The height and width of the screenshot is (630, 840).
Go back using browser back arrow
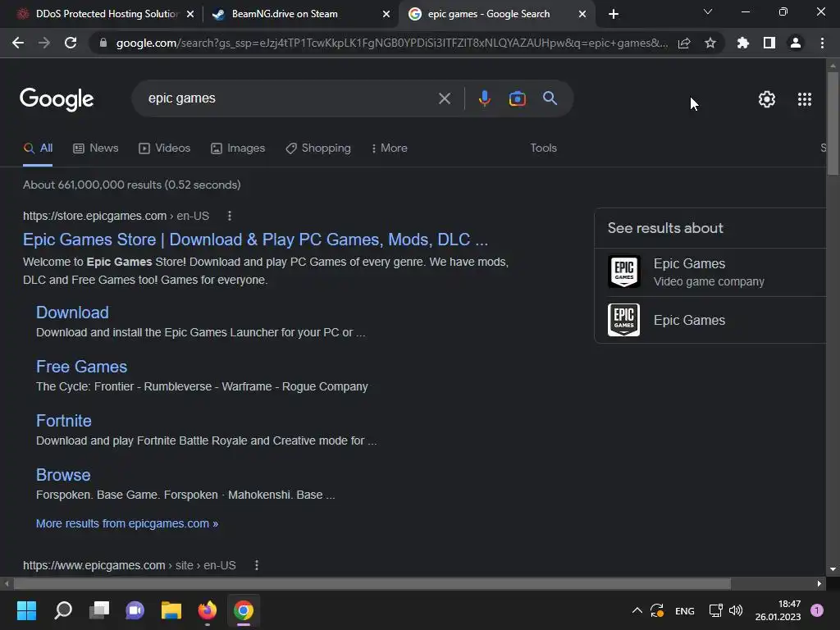(18, 43)
